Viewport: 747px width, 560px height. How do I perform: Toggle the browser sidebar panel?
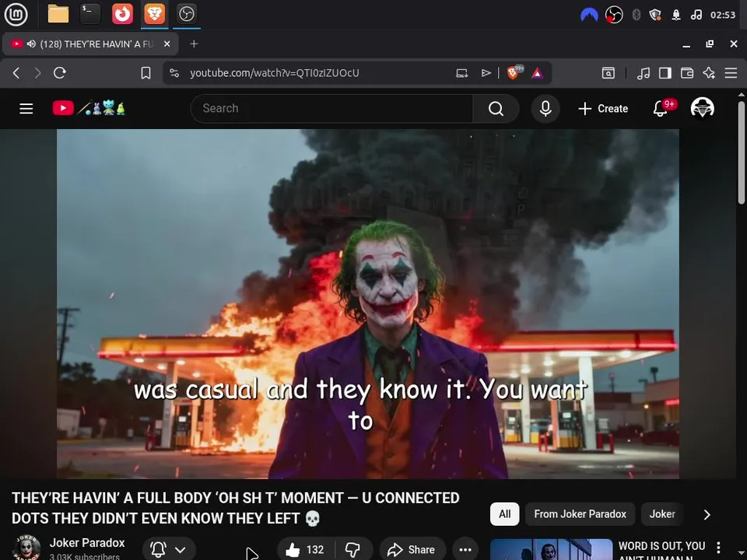coord(665,73)
